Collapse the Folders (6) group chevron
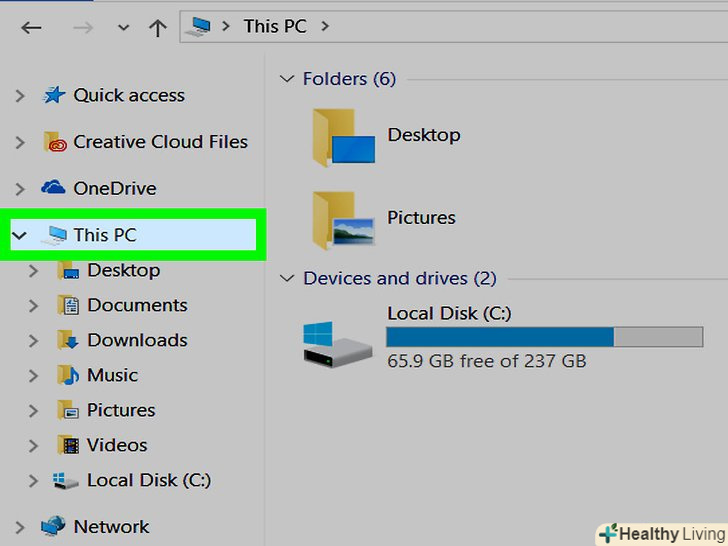Screen dimensions: 728x546 287,79
